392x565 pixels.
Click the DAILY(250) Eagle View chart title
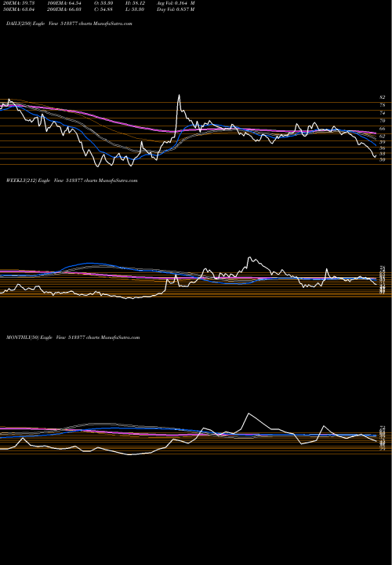tap(69, 24)
